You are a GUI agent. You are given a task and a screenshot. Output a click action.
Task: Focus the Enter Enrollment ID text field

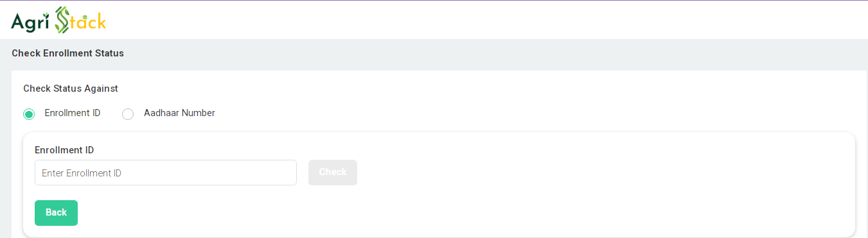click(166, 173)
